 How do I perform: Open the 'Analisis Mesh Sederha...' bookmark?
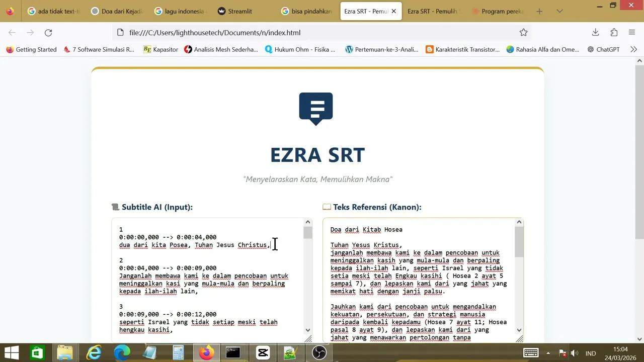[x=221, y=49]
